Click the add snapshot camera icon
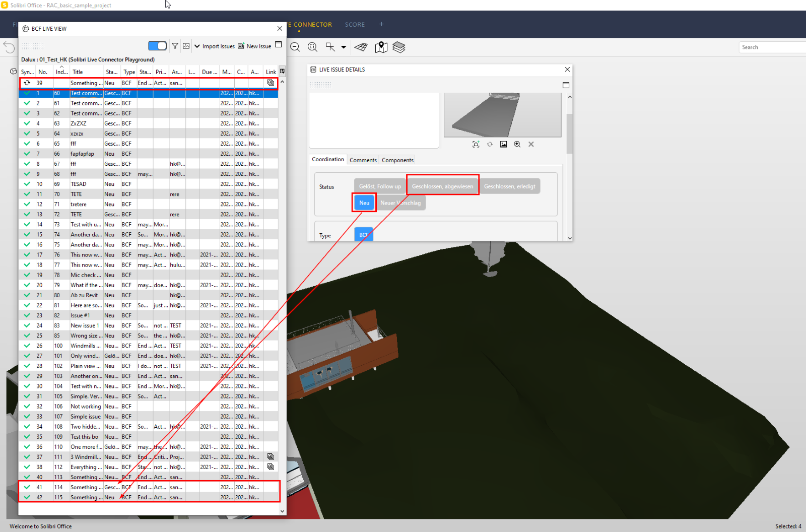Viewport: 806px width, 532px height. 476,144
